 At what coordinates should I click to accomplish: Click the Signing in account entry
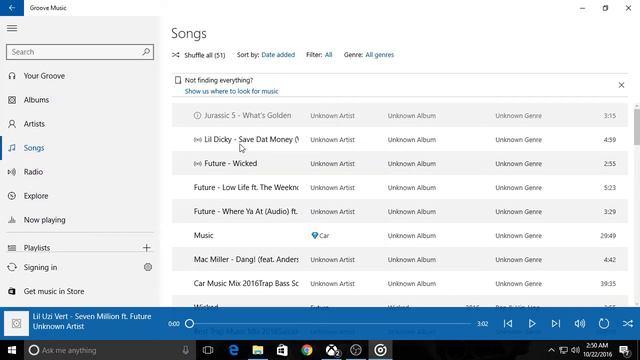click(40, 267)
